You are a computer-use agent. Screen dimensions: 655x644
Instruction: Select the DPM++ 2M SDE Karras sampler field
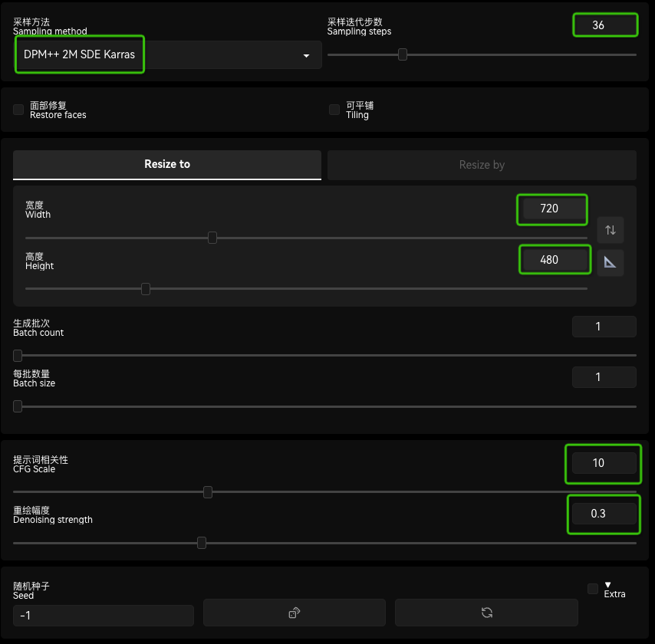click(x=79, y=54)
